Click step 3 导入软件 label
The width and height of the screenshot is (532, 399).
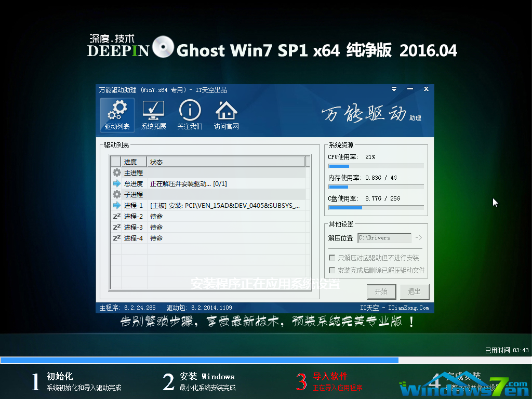[330, 376]
